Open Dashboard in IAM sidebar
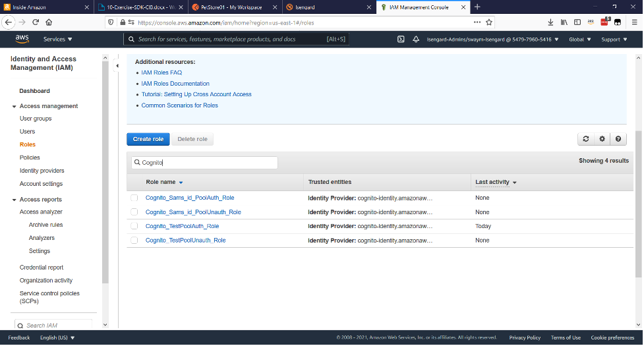644x346 pixels. pos(34,91)
